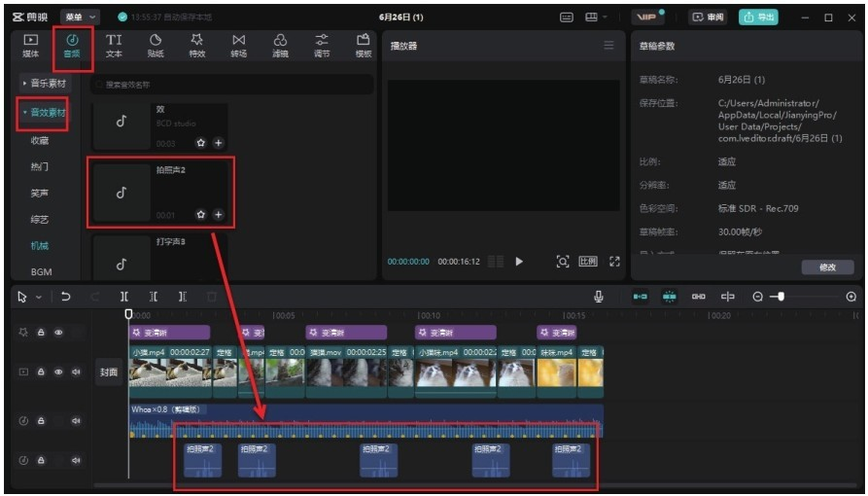Favorite the BCD studio sound effect star
This screenshot has width=868, height=496.
pos(201,143)
